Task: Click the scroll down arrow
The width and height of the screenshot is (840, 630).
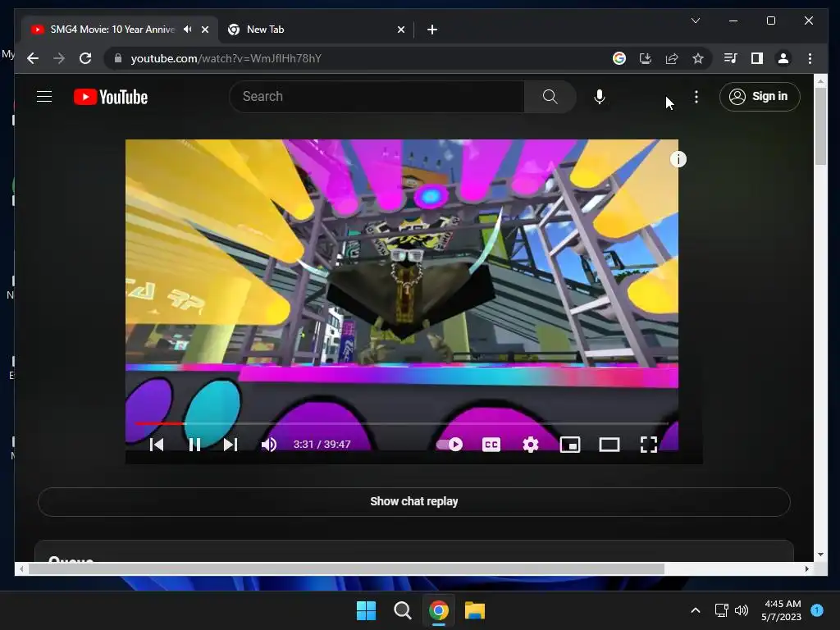Action: pyautogui.click(x=820, y=555)
